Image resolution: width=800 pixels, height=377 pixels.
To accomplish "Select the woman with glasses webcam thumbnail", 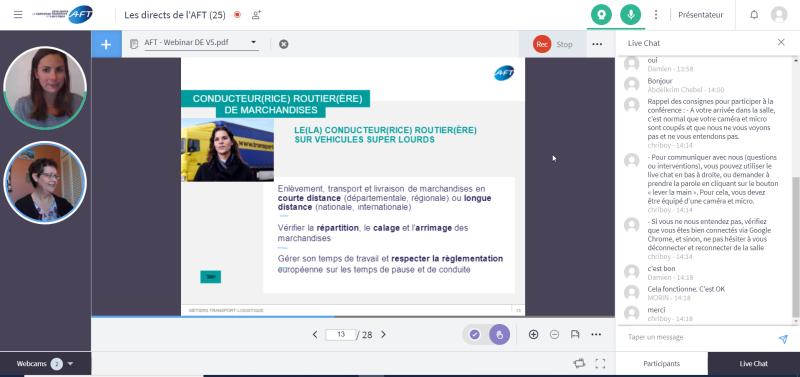I will pos(45,183).
